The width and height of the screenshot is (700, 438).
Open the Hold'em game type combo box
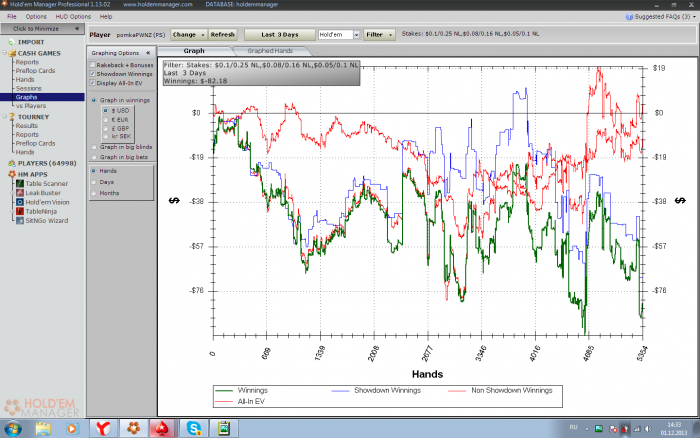point(339,34)
